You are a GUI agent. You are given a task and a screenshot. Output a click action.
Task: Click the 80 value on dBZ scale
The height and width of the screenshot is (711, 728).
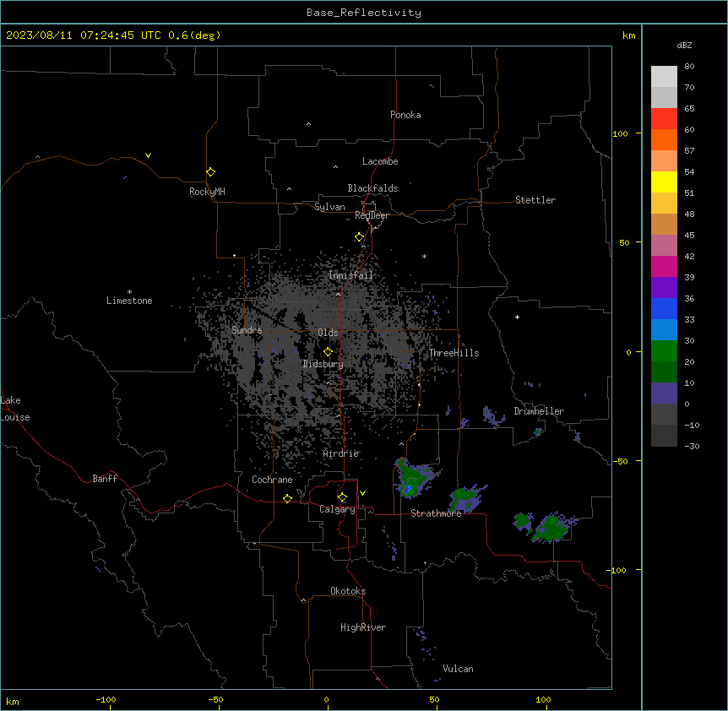[689, 67]
